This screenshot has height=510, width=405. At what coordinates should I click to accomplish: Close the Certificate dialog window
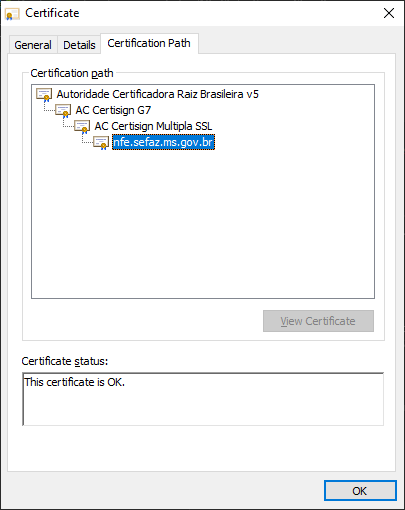[x=389, y=13]
